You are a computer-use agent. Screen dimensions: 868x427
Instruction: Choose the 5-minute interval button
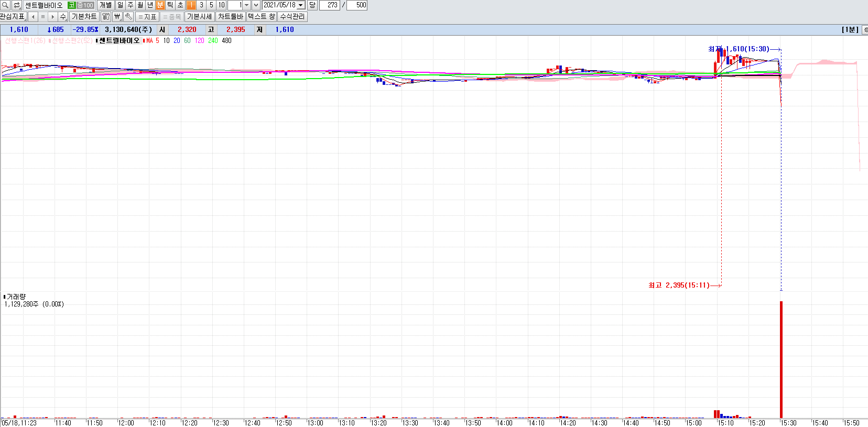point(211,5)
